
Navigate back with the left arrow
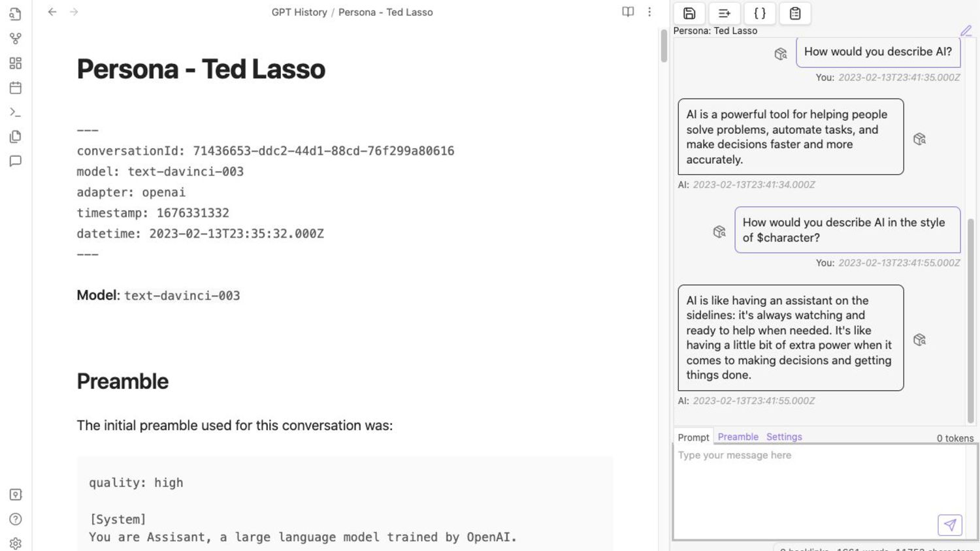[52, 12]
